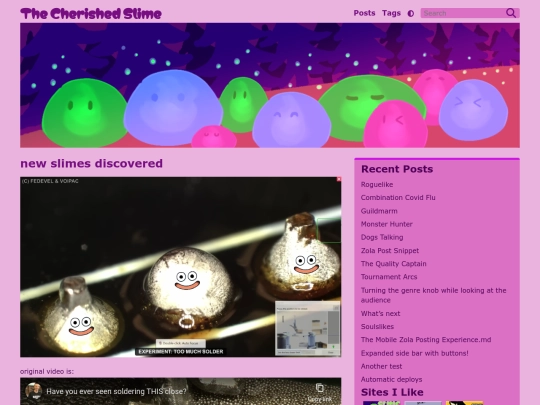Open the Roguelike post
The width and height of the screenshot is (540, 405).
[377, 185]
